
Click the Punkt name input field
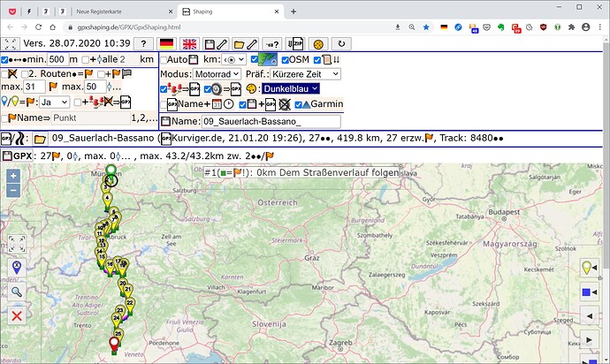coord(91,118)
